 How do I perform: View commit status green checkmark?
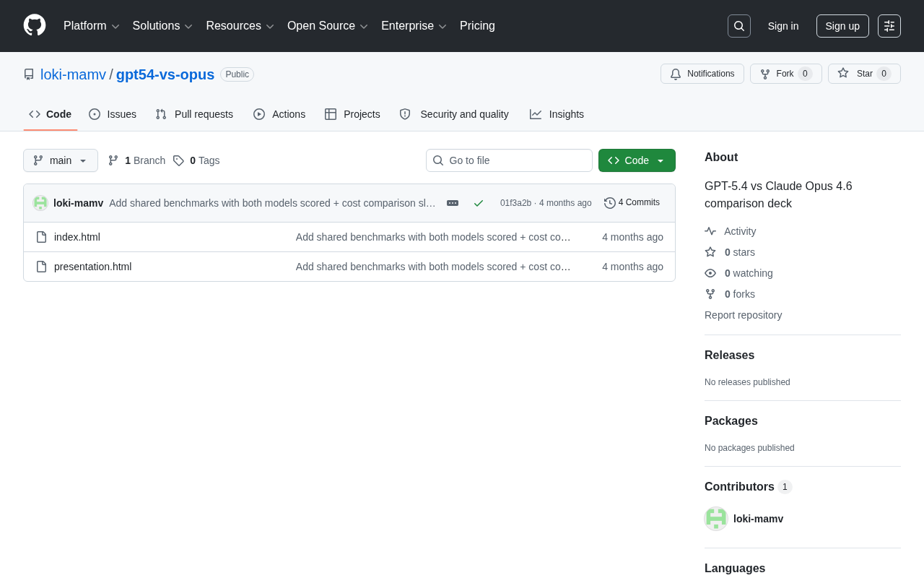point(479,203)
